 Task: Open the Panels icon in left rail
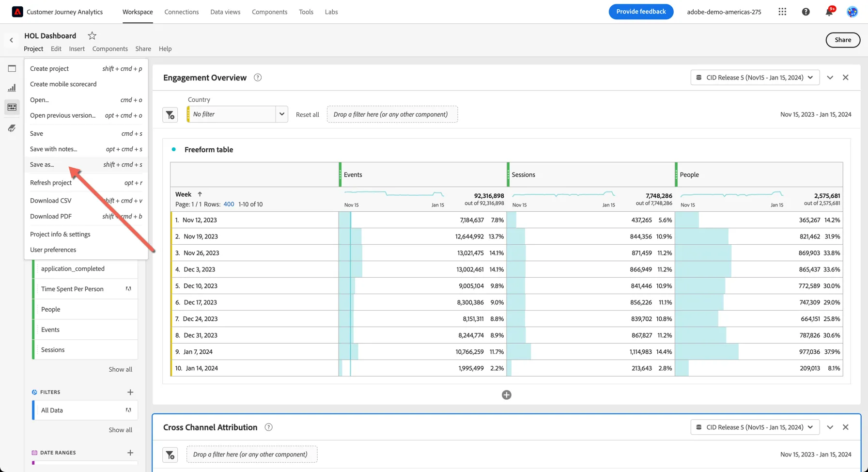[12, 68]
